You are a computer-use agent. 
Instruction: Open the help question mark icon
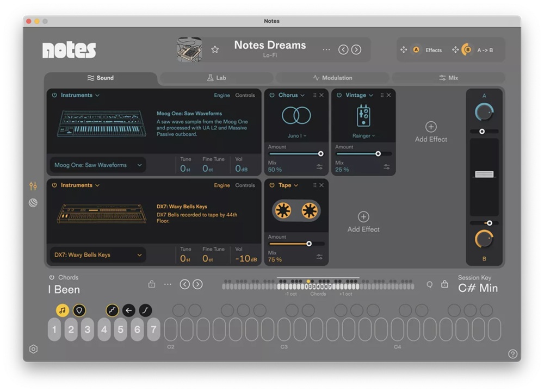pos(512,354)
